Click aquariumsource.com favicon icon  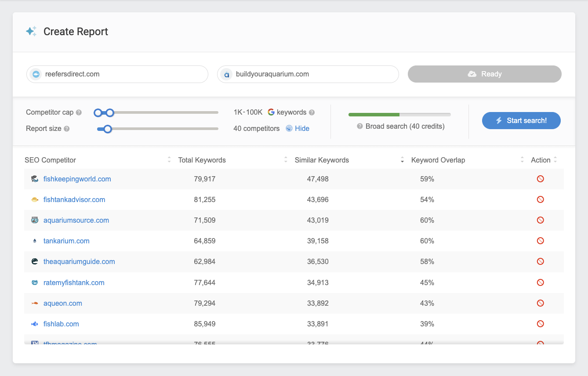coord(35,220)
